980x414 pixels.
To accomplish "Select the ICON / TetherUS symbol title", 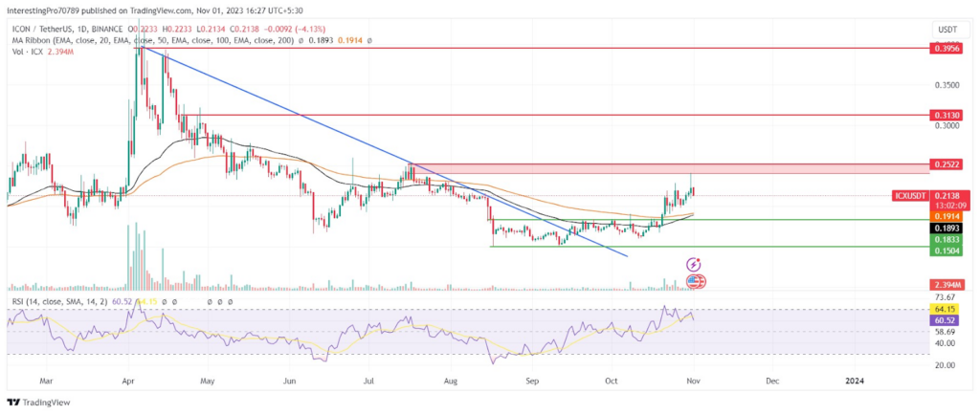I will [41, 30].
